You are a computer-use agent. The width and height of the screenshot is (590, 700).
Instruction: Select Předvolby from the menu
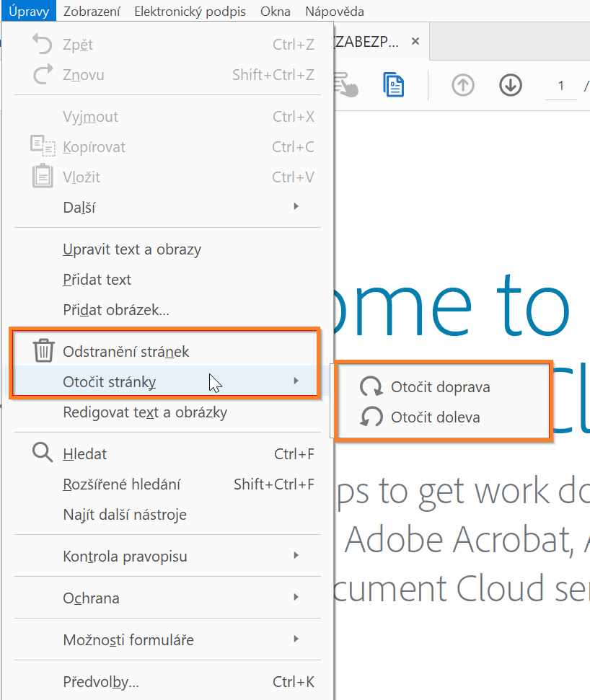101,682
